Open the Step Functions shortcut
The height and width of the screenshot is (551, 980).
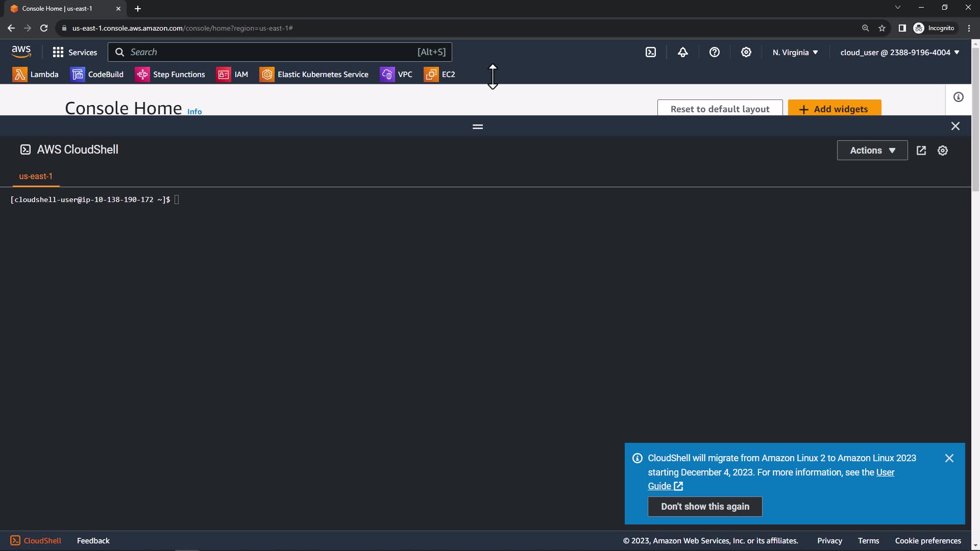pyautogui.click(x=170, y=74)
